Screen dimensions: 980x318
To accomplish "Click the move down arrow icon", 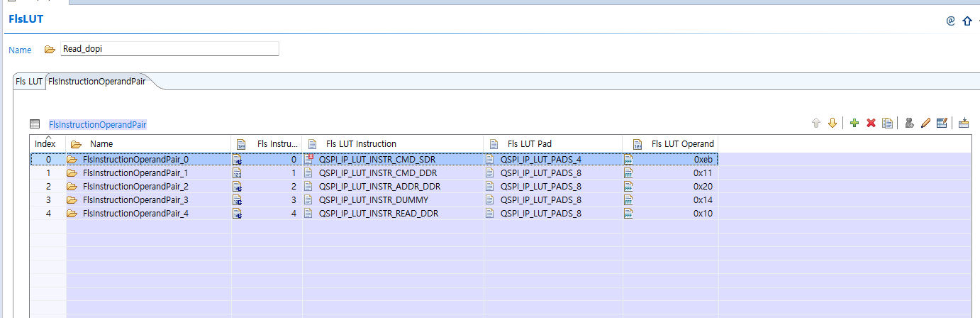I will coord(833,123).
